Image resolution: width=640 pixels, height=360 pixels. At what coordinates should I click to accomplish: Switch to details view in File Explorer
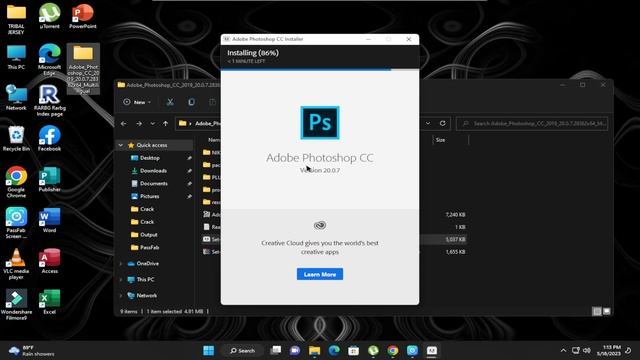(597, 311)
